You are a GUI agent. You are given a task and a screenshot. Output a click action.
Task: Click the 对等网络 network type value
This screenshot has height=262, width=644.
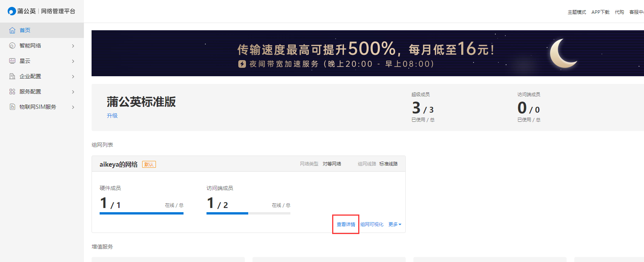[x=332, y=164]
